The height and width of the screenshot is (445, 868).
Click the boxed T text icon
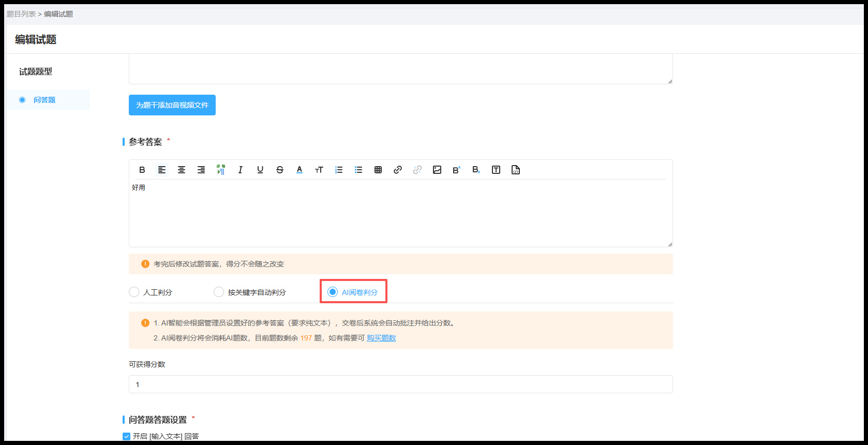point(496,170)
